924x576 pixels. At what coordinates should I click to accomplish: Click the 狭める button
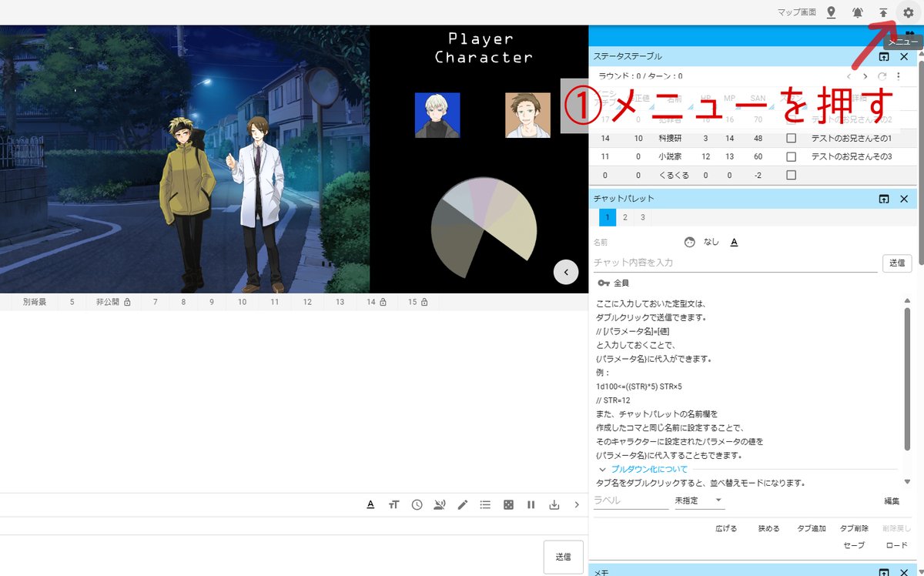[768, 528]
